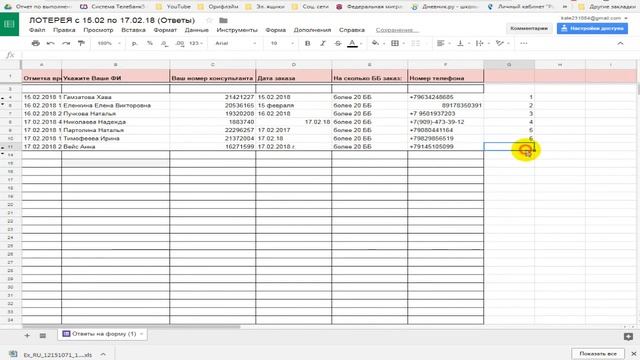Open the move-to-folder icon beside title
Screen dimensions: 640x360
point(223,20)
